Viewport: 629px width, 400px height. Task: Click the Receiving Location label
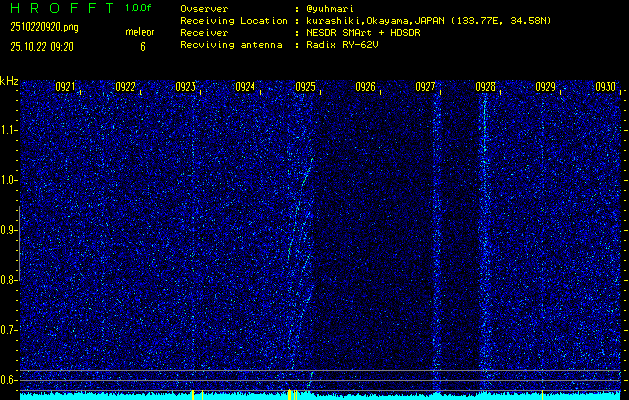point(234,21)
